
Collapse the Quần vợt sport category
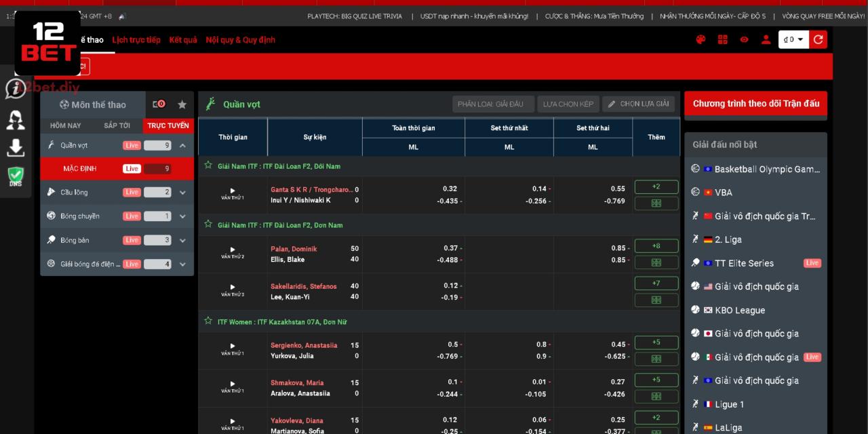click(x=182, y=145)
